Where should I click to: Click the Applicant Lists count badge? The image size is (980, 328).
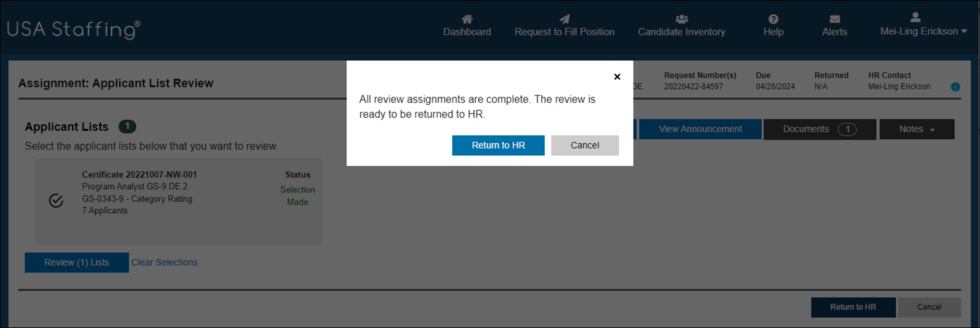127,126
